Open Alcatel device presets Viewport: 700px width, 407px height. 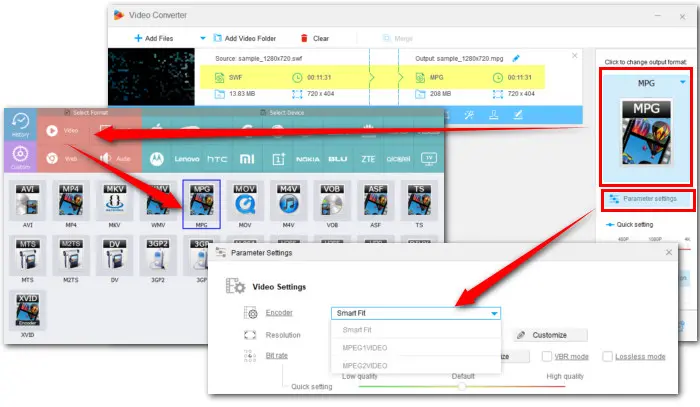[x=398, y=159]
